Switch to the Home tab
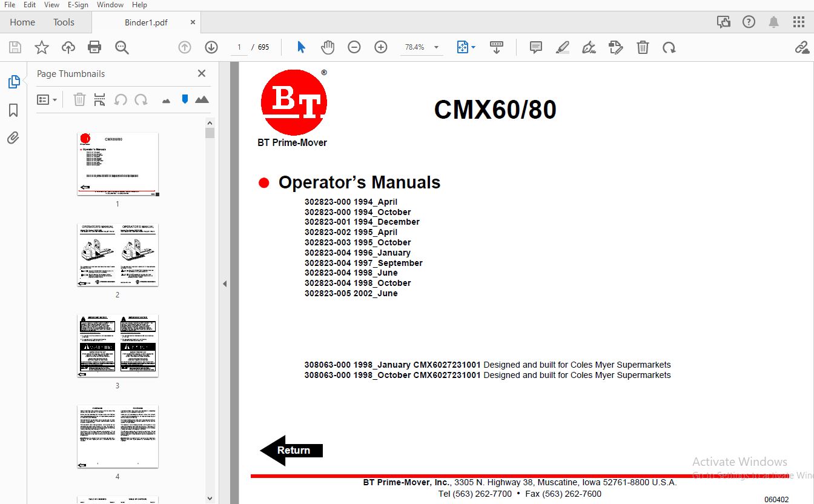 pyautogui.click(x=22, y=22)
